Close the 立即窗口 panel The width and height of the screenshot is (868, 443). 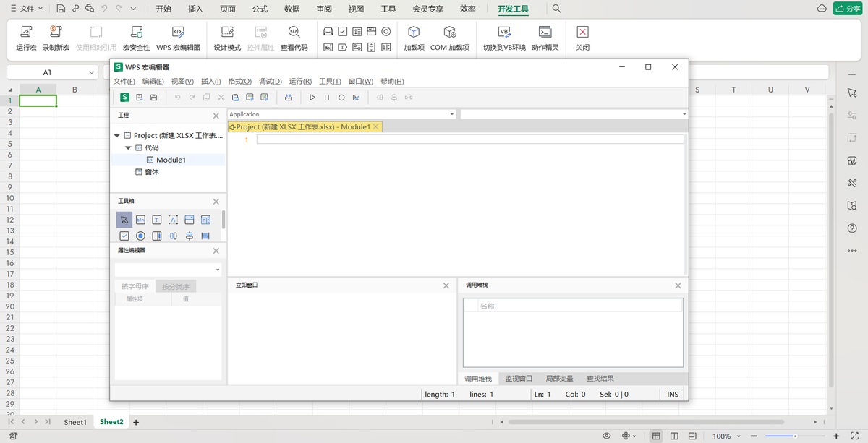point(446,285)
